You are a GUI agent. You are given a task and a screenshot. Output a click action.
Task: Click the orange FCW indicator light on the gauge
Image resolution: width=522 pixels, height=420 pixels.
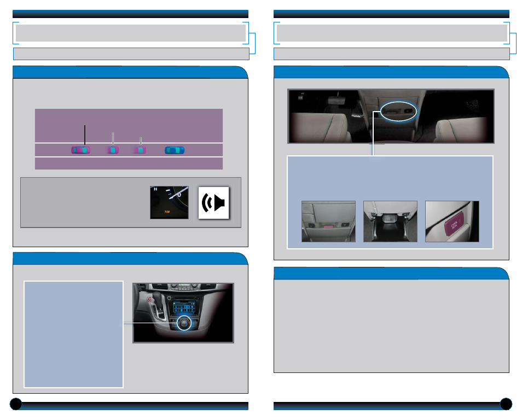167,212
